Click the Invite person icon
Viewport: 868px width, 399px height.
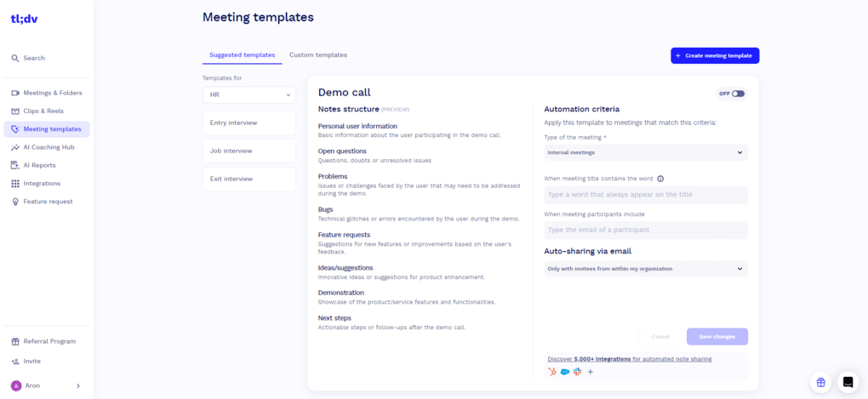coord(15,362)
